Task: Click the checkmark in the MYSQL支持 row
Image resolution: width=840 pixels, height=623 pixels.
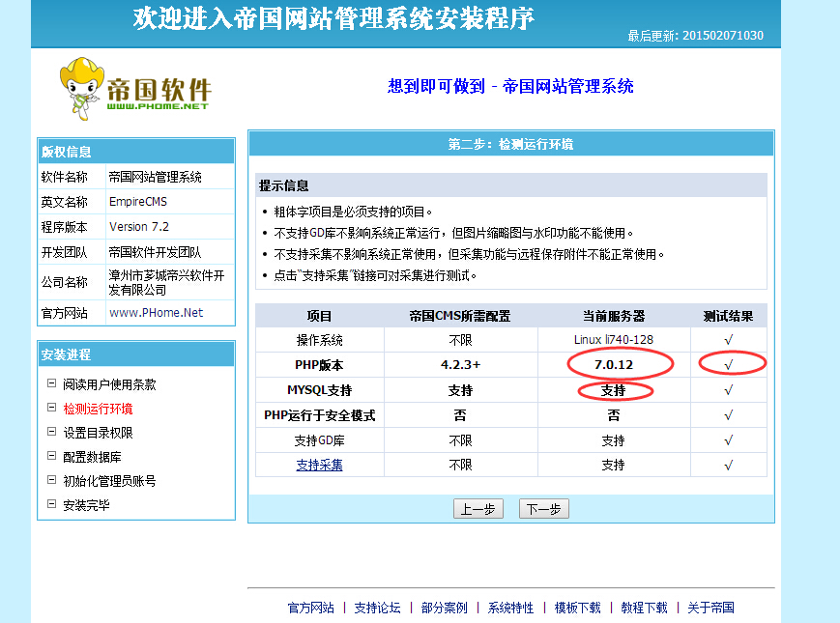Action: click(729, 390)
